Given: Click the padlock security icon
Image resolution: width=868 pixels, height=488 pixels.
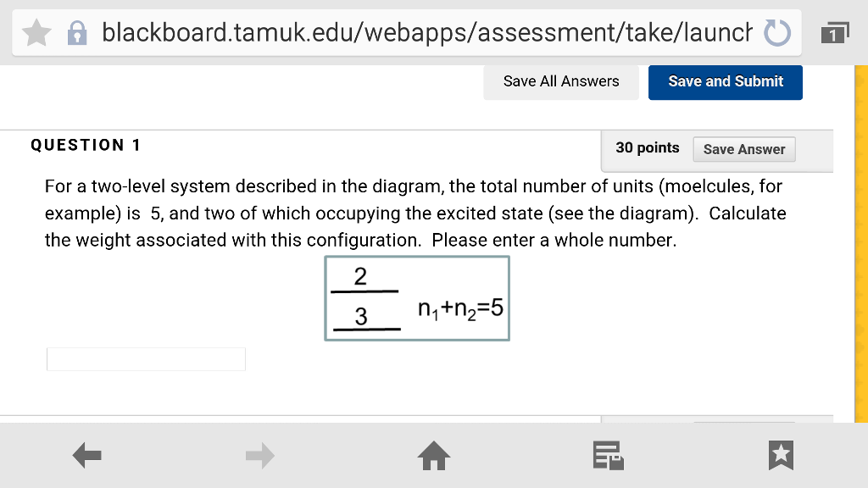Looking at the screenshot, I should click(77, 33).
